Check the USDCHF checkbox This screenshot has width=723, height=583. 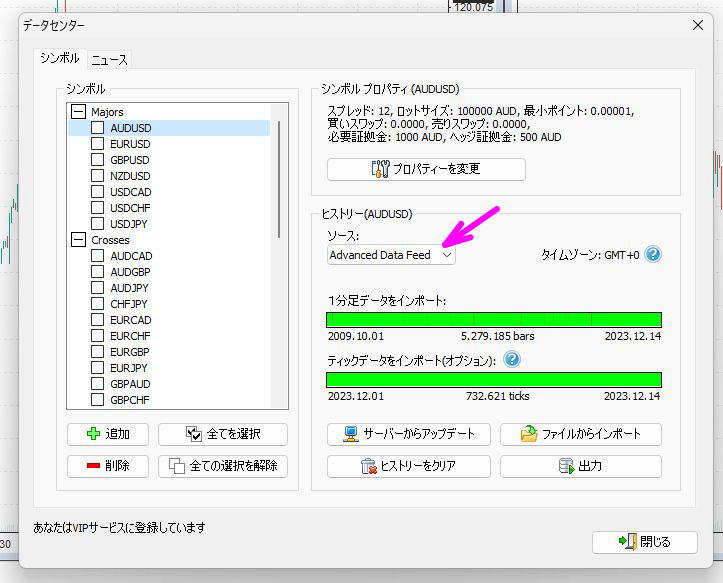[x=97, y=208]
